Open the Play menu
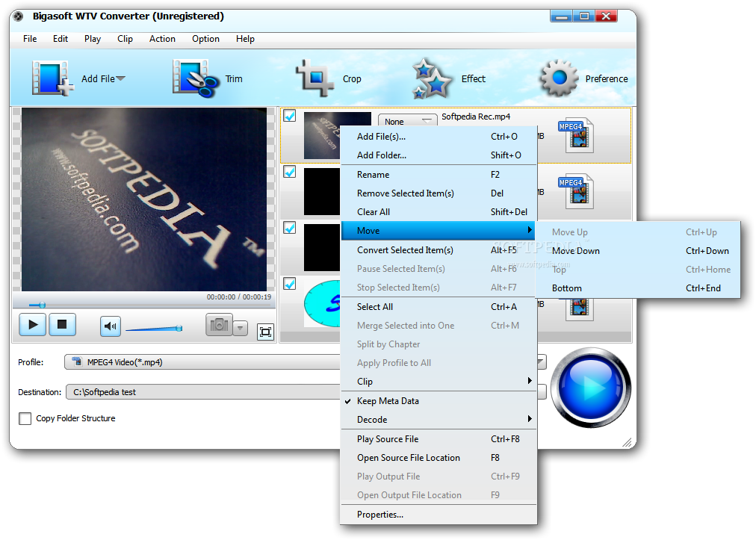 coord(93,39)
